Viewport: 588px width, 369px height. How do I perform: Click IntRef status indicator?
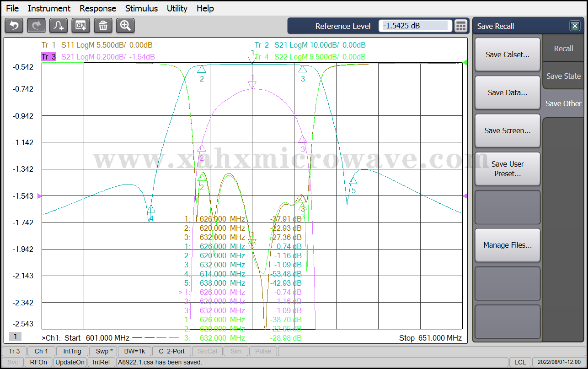coord(102,362)
